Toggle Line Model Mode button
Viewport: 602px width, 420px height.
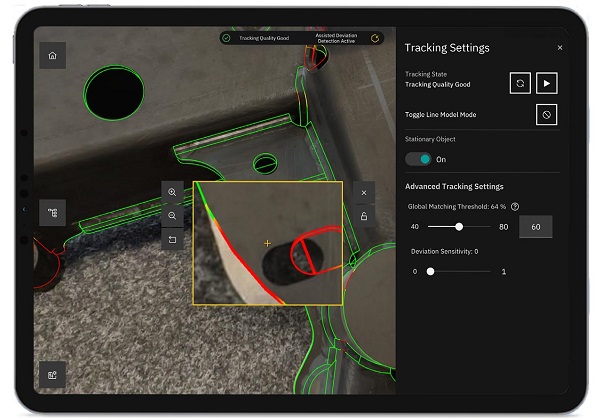(546, 115)
